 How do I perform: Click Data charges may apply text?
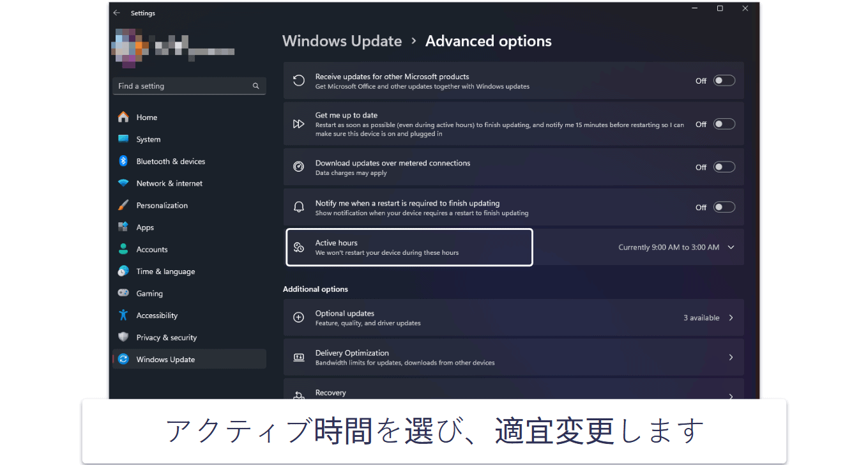click(x=351, y=173)
